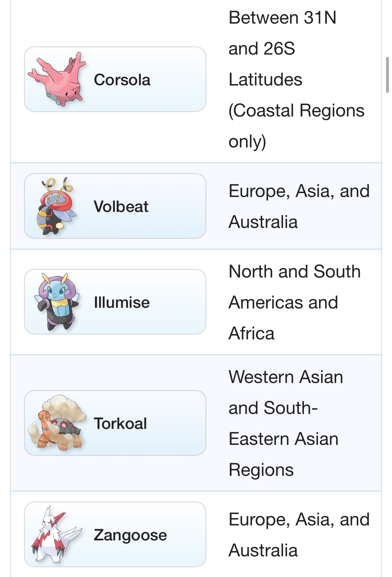Click the word "Africa" in Illumise row
Viewport: 392px width, 577px height.
(x=251, y=333)
